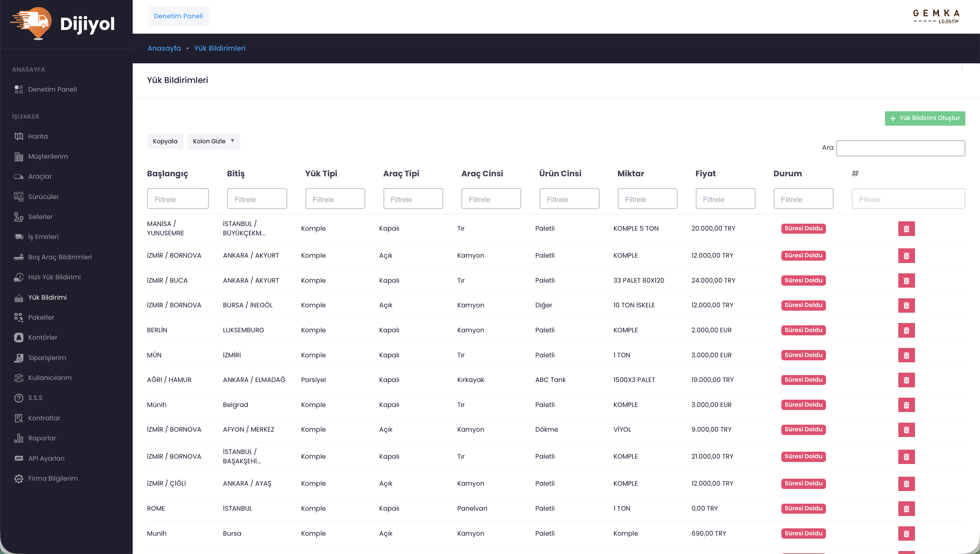This screenshot has width=980, height=554.
Task: Sort by Fiyat column header
Action: pyautogui.click(x=705, y=174)
